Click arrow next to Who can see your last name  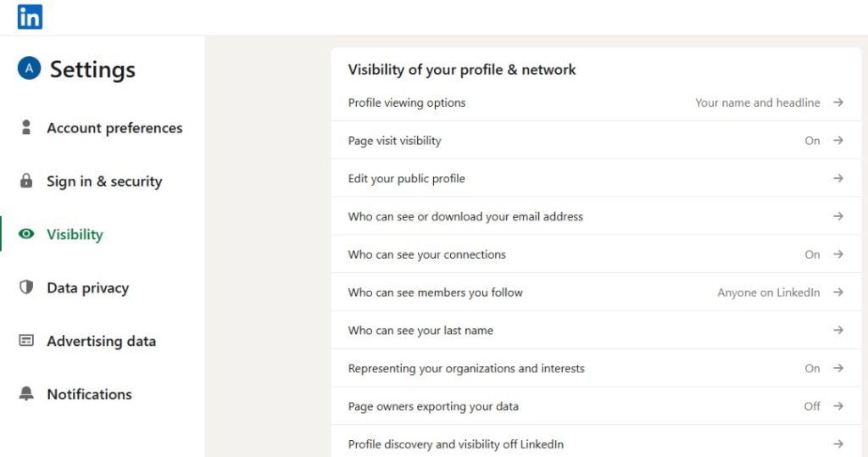(x=837, y=330)
